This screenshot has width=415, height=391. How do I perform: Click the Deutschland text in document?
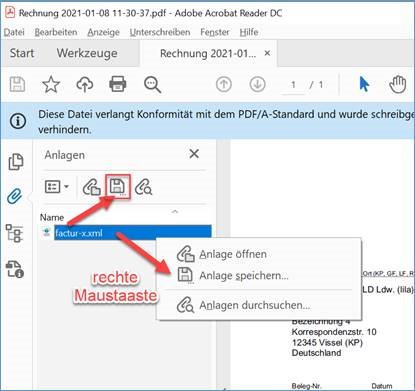316,353
